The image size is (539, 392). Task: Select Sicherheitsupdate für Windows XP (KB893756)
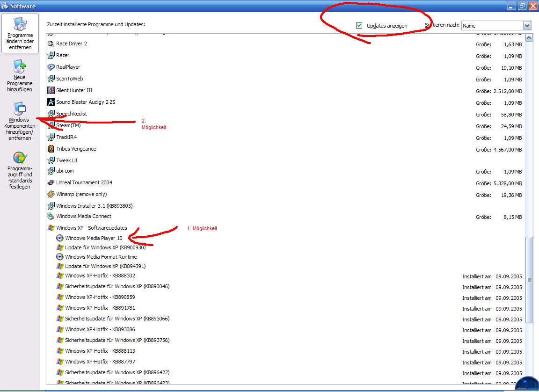click(x=117, y=340)
